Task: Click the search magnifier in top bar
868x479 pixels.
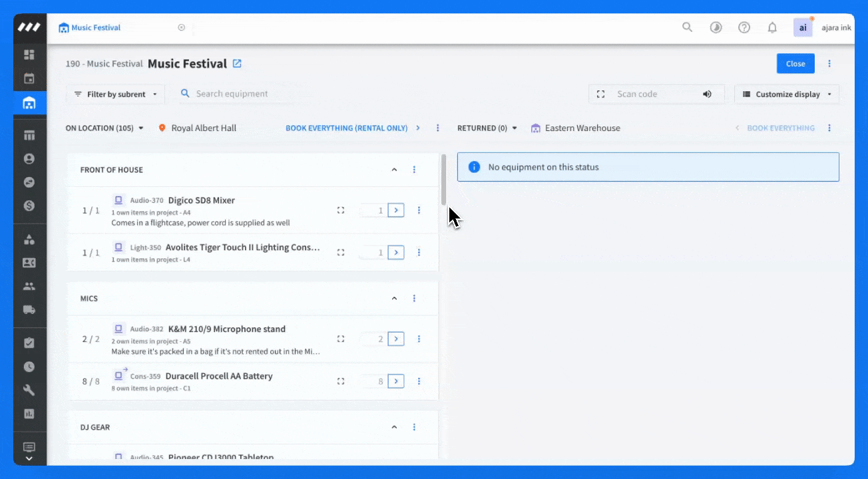Action: click(x=688, y=27)
